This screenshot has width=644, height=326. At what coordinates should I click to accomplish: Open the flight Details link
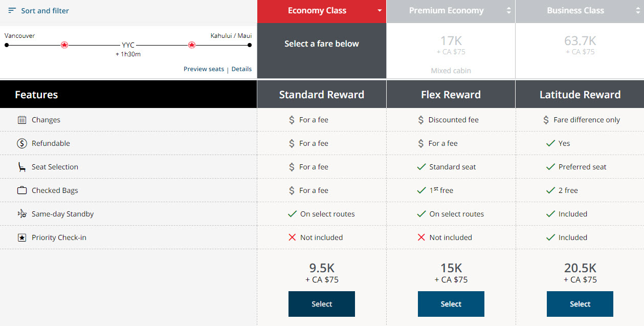click(x=241, y=69)
